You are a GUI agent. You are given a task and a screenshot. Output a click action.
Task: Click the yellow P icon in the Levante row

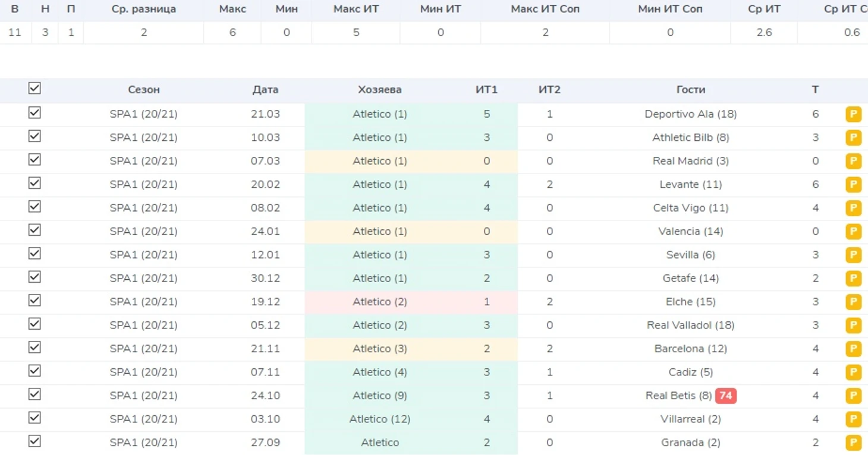[853, 185]
